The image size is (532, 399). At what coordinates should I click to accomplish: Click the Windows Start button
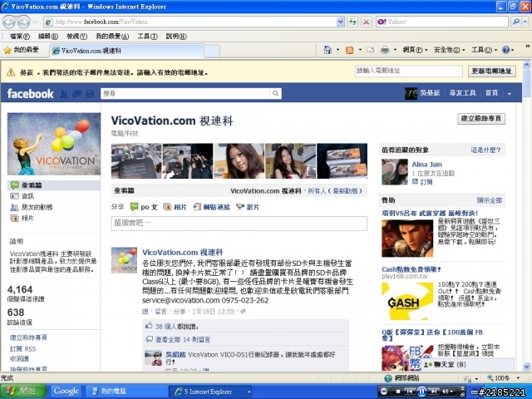tap(23, 392)
